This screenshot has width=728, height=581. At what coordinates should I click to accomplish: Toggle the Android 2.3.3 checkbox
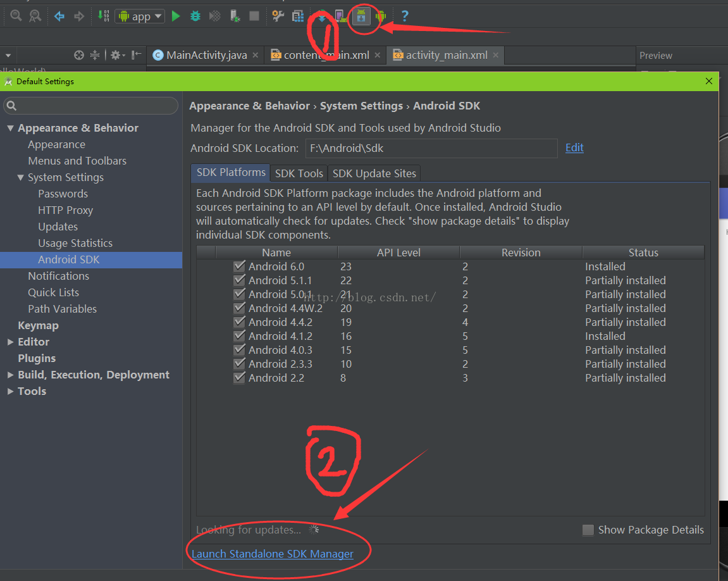240,364
